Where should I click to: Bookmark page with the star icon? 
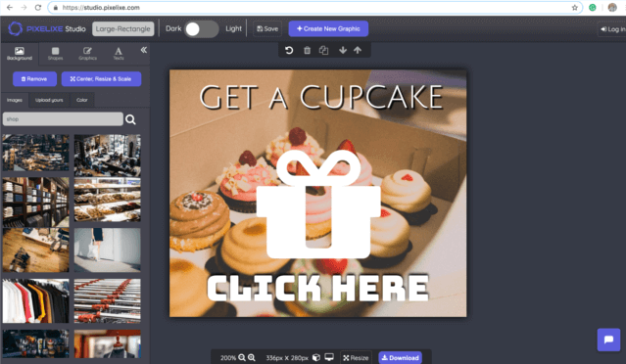tap(574, 7)
